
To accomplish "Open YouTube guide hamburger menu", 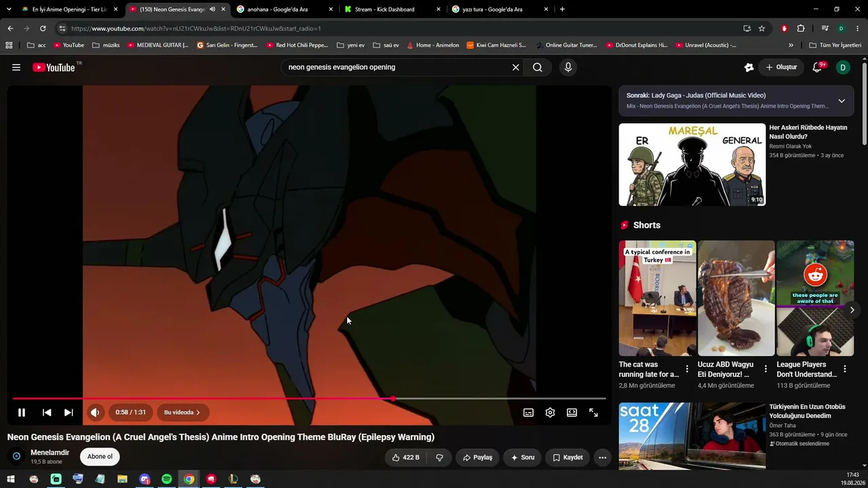I will click(x=16, y=67).
